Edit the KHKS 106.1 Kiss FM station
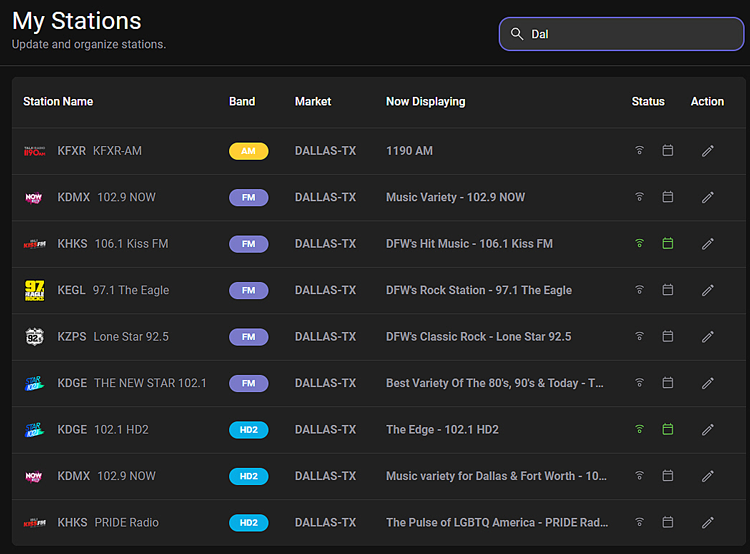This screenshot has height=554, width=750. pyautogui.click(x=707, y=244)
